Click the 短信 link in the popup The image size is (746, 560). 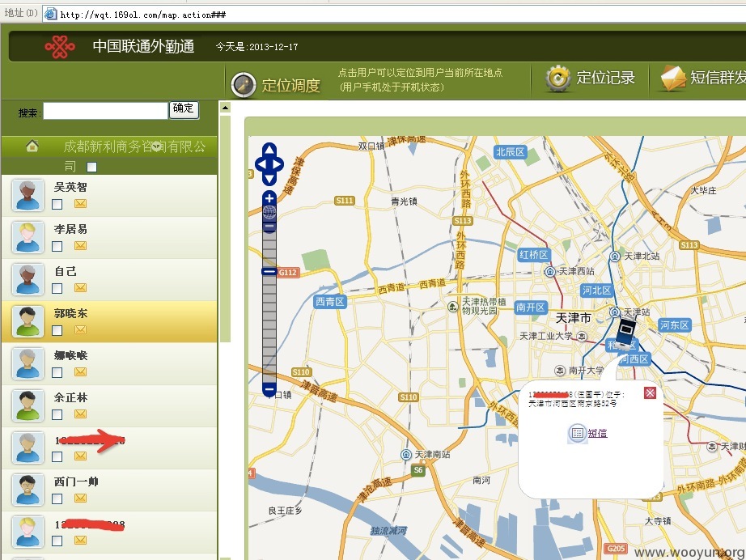pos(597,433)
